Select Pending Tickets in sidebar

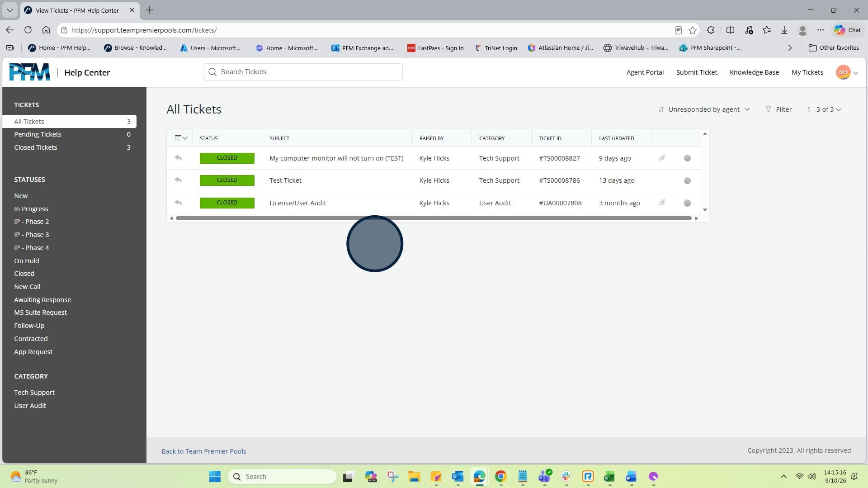pos(69,134)
